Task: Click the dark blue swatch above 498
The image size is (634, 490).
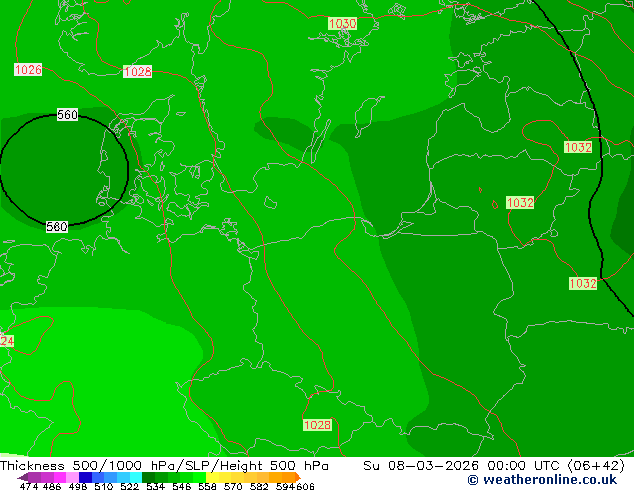Action: tap(84, 477)
